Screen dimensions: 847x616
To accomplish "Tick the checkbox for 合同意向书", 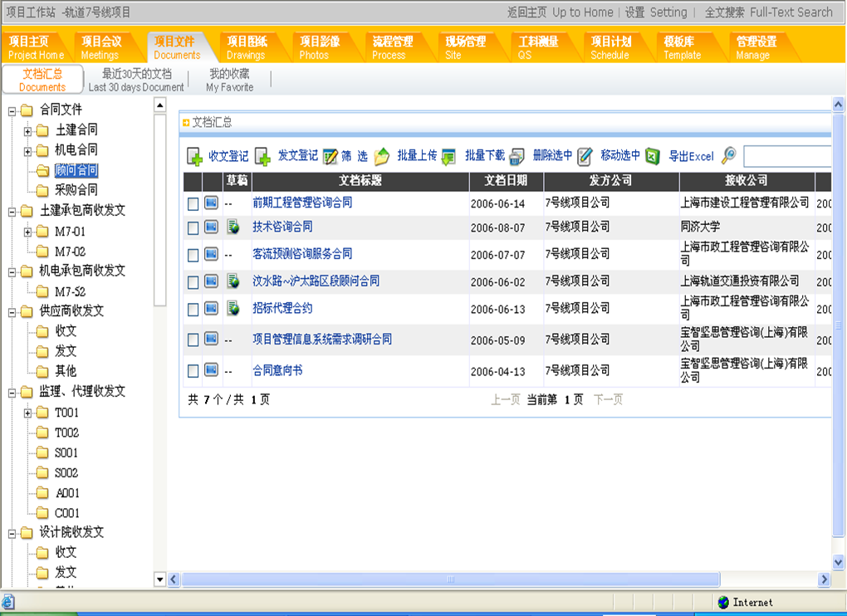I will (193, 371).
